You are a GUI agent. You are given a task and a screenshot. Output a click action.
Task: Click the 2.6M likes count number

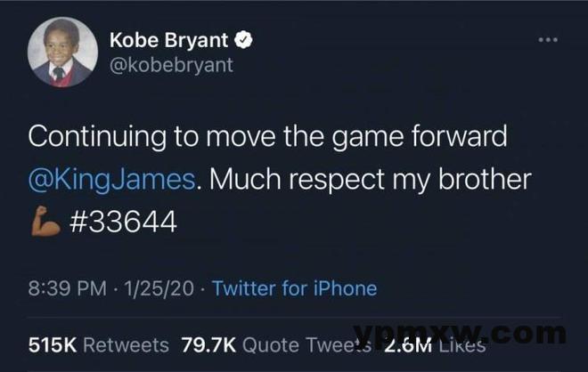tap(408, 345)
